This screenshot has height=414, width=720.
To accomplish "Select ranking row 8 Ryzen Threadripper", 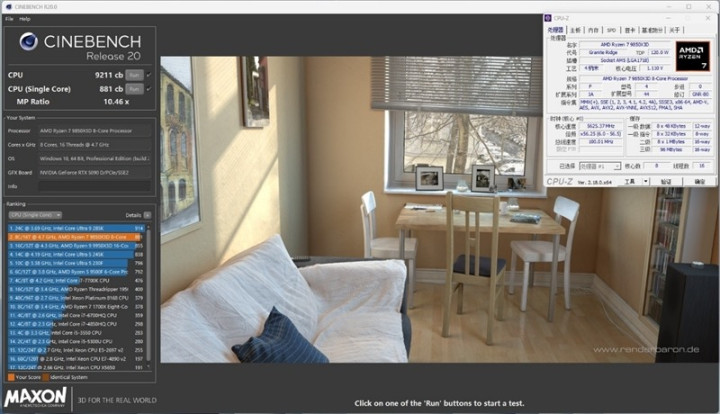I will pos(76,289).
